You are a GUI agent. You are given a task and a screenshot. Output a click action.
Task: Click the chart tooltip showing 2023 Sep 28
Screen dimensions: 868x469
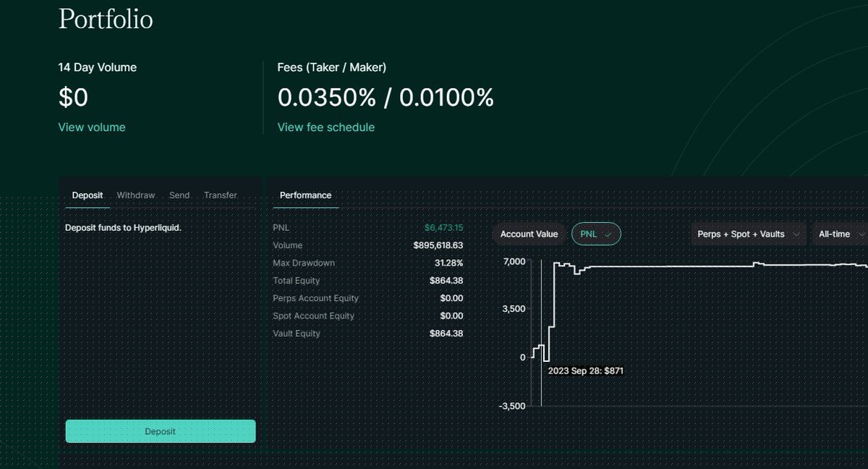pyautogui.click(x=586, y=371)
